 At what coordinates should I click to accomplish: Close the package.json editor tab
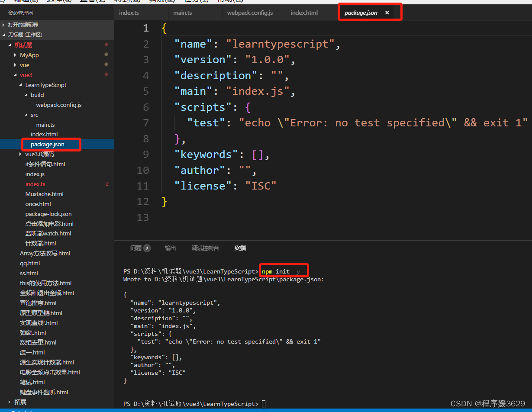(x=387, y=13)
